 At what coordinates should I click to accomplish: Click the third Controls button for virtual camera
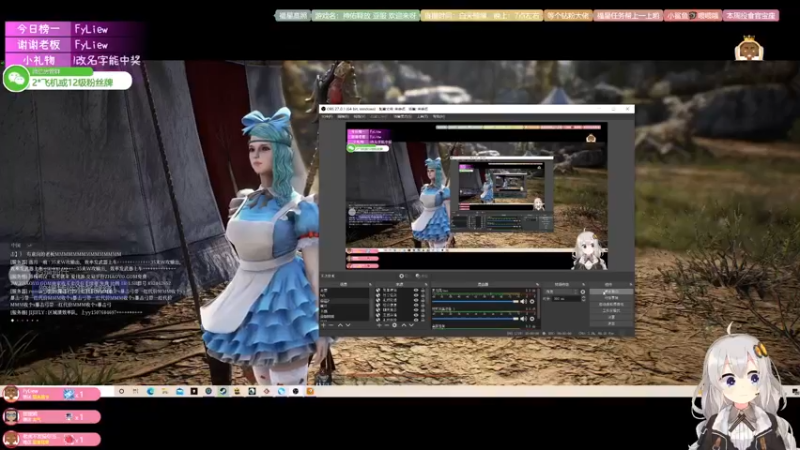click(x=611, y=304)
